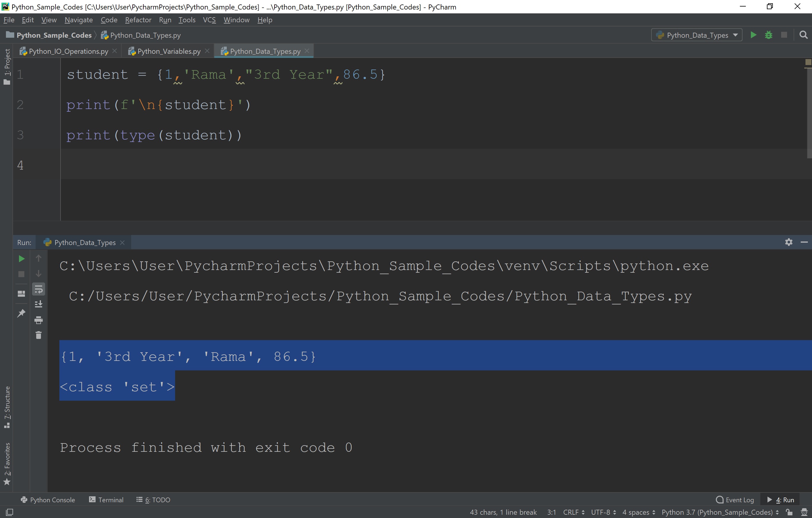Open Search Everywhere magnifier
Image resolution: width=812 pixels, height=518 pixels.
(804, 35)
